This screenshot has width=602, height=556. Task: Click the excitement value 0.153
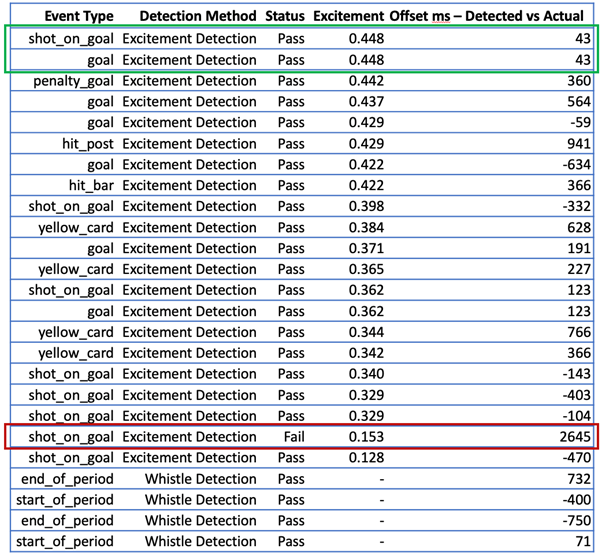[x=366, y=437]
